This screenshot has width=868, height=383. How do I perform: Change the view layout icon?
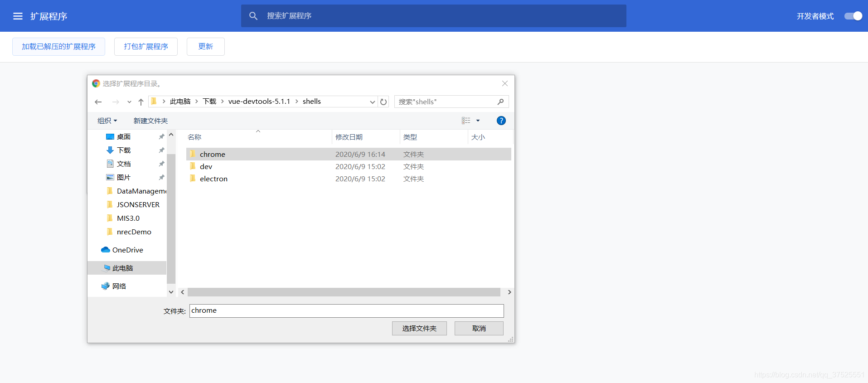coord(466,121)
